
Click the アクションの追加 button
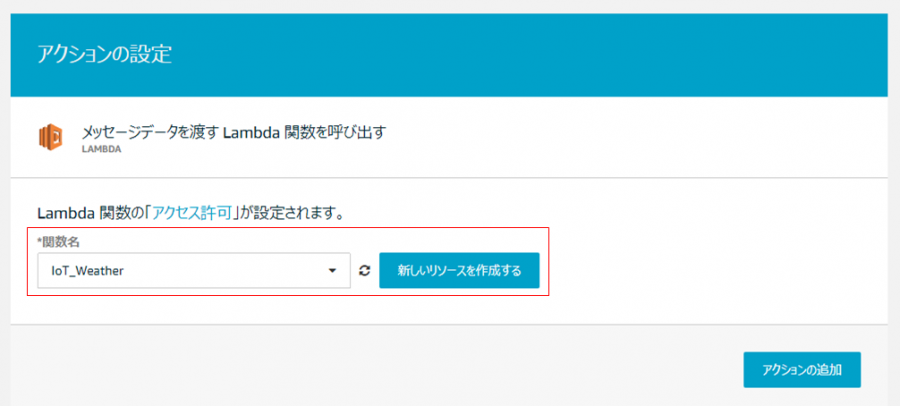(802, 370)
